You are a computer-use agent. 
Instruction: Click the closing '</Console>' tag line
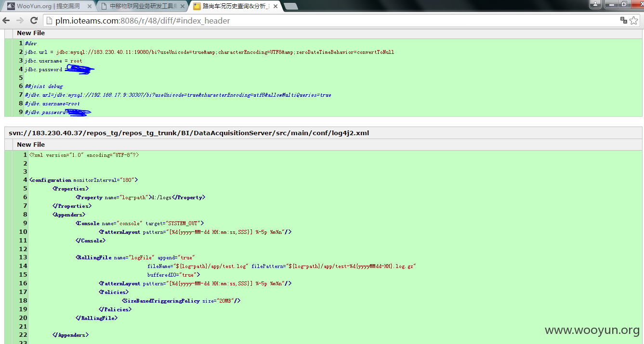pos(91,241)
